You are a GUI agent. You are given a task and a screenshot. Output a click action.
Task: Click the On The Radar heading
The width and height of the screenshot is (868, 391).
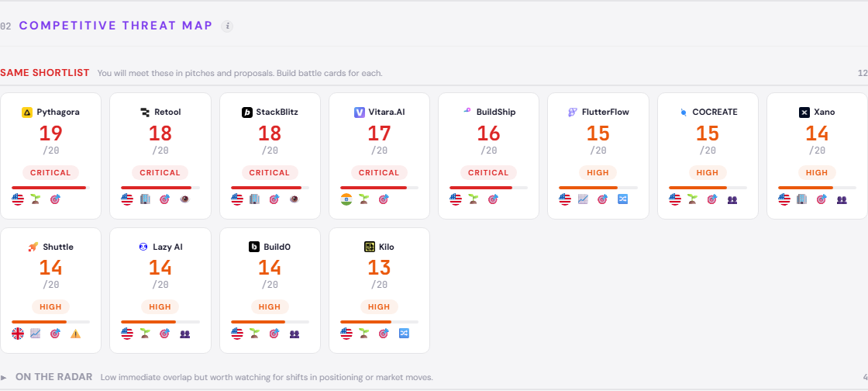pyautogui.click(x=53, y=377)
